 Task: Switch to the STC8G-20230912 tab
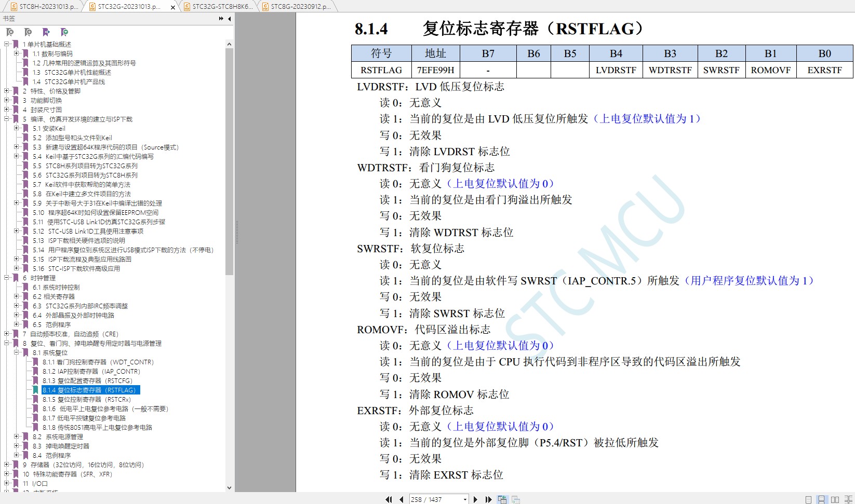(x=297, y=7)
